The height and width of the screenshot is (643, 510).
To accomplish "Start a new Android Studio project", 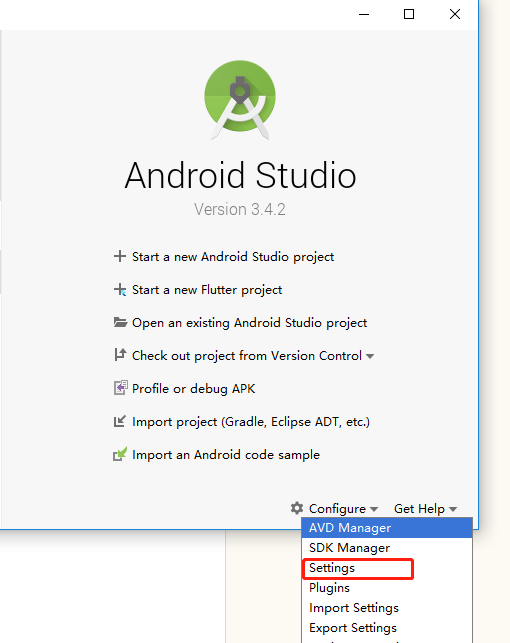I will click(x=233, y=257).
